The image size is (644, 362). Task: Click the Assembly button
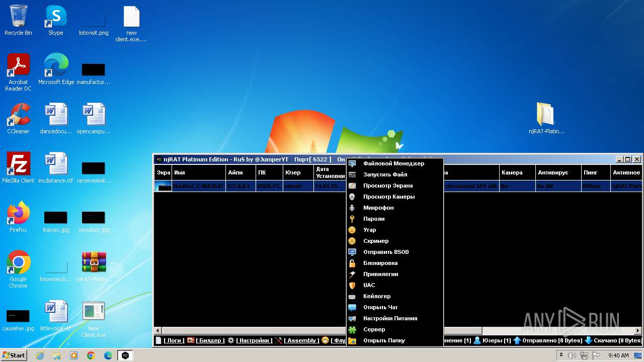(x=301, y=340)
